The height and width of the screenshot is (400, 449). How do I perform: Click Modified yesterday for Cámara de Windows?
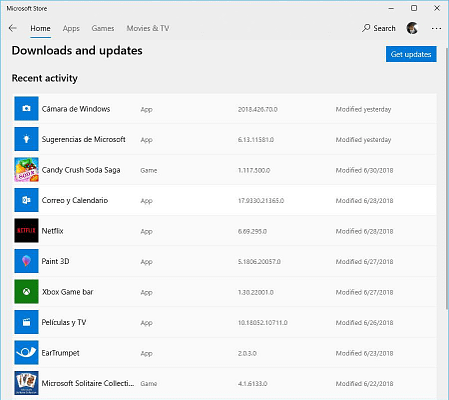pyautogui.click(x=363, y=109)
